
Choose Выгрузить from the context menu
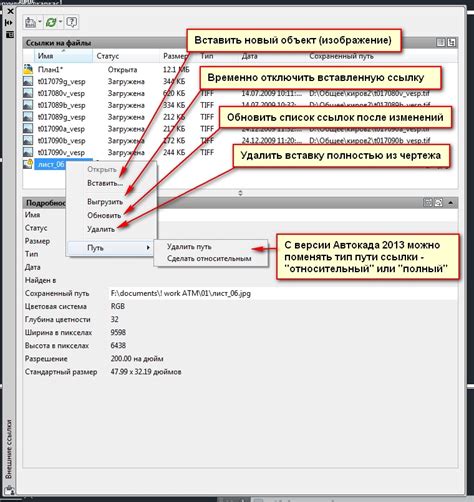105,202
